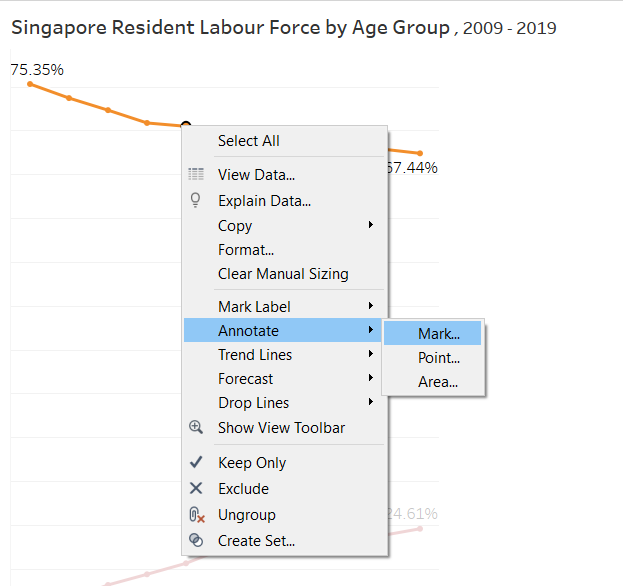This screenshot has height=586, width=623.
Task: Open the Drop Lines submenu
Action: [x=253, y=403]
